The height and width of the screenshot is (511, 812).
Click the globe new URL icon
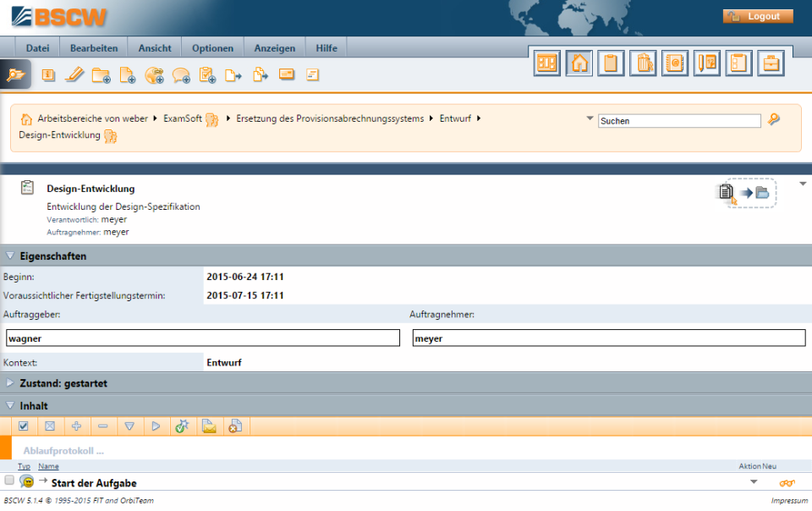(x=154, y=75)
